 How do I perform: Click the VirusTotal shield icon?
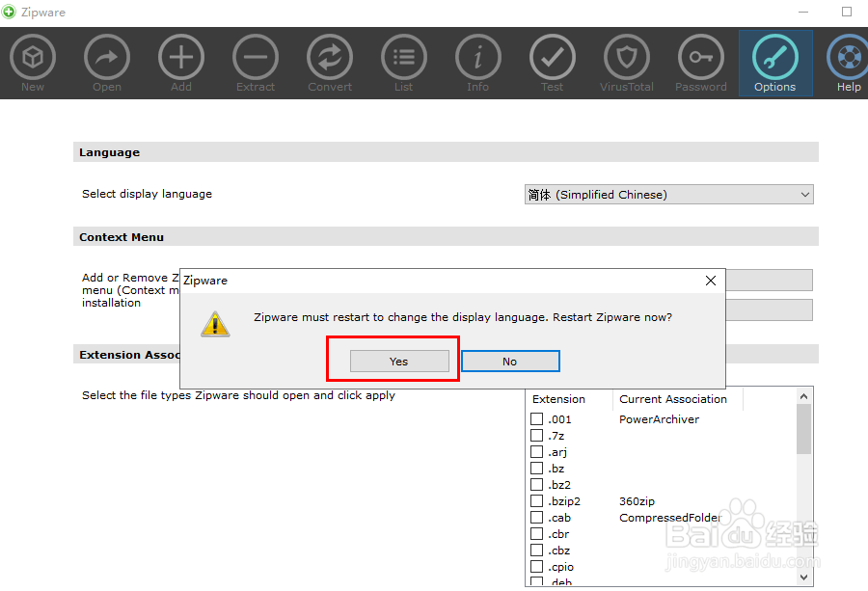[626, 58]
